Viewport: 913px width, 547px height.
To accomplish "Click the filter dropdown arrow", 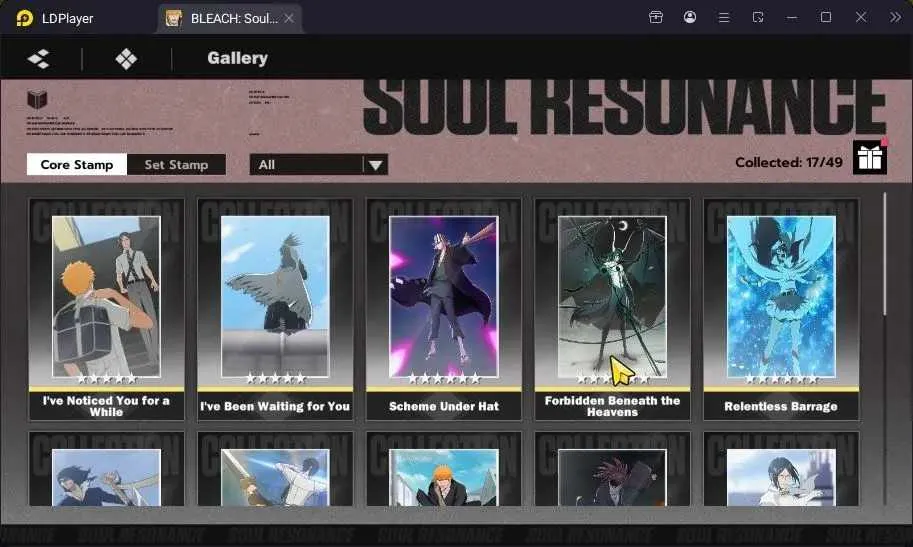I will click(x=376, y=165).
